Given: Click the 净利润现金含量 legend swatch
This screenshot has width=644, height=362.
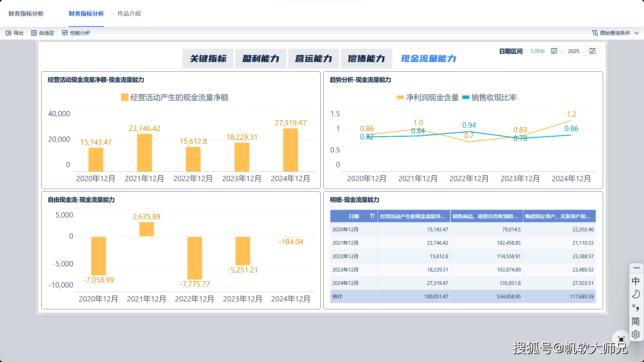Looking at the screenshot, I should click(400, 98).
